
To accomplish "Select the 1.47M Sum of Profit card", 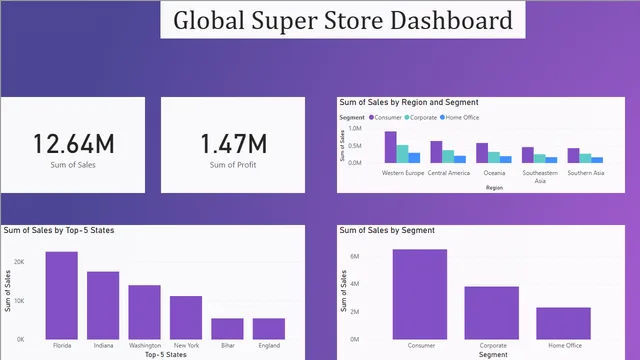I will (233, 145).
